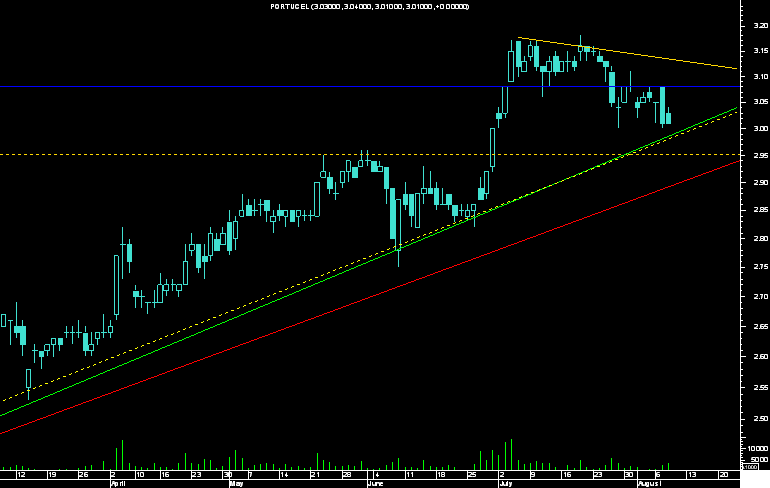Image resolution: width=770 pixels, height=488 pixels.
Task: Select the 3.20 price axis label
Action: tap(761, 26)
